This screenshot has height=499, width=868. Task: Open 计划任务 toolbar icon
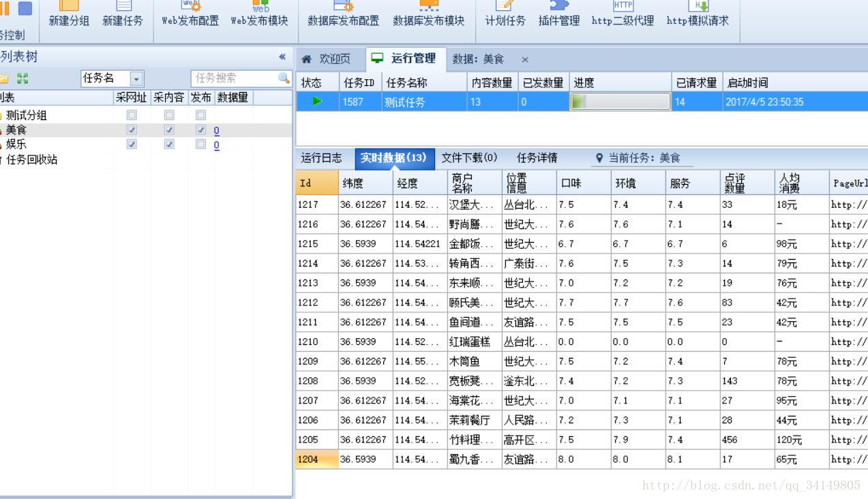click(505, 5)
